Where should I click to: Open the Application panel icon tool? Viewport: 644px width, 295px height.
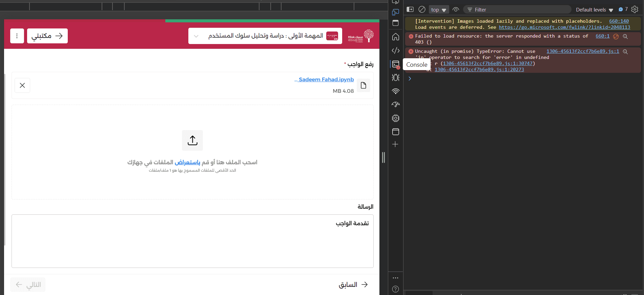point(395,132)
